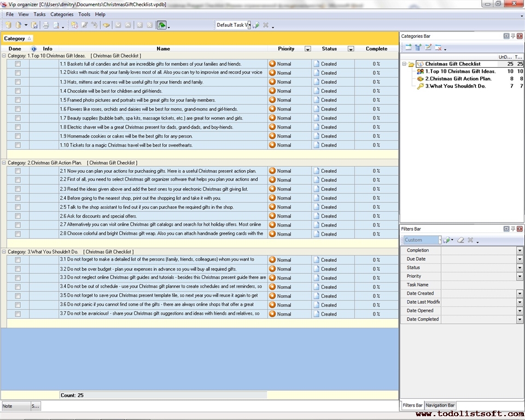Click the print icon in the main toolbar
This screenshot has height=420, width=525.
(46, 25)
